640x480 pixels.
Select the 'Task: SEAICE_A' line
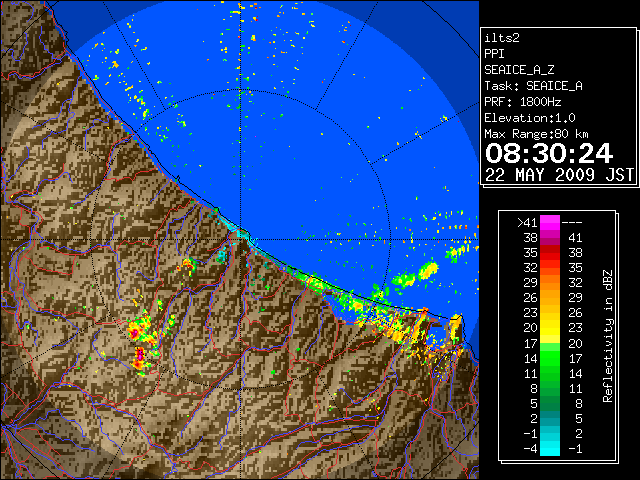(533, 86)
